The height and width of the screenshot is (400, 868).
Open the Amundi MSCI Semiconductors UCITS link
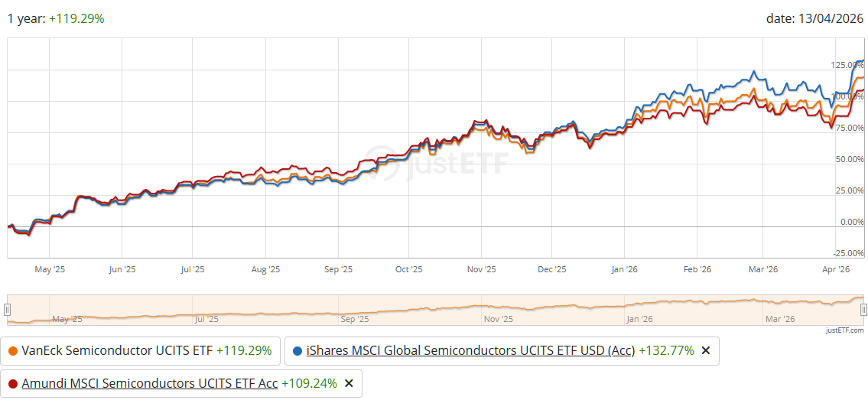[149, 384]
